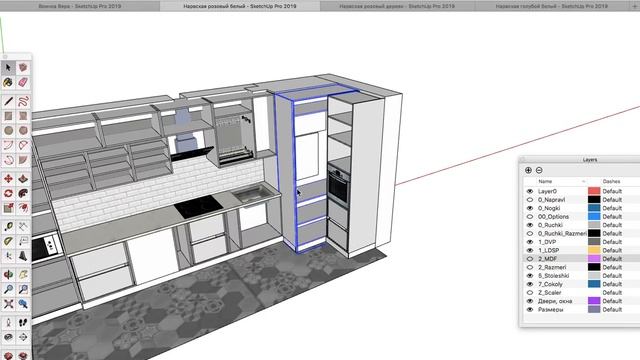Open Dashes dropdown for Двери, окна

pos(612,301)
